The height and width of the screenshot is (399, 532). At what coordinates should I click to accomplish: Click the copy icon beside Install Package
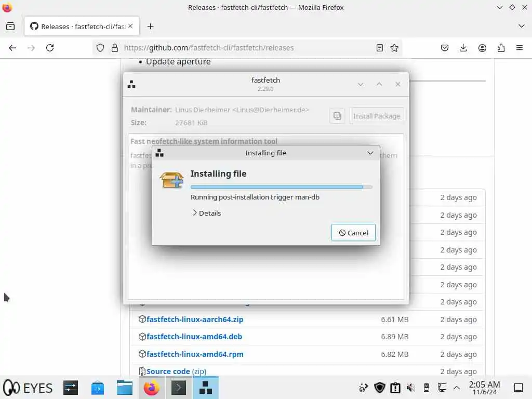[337, 116]
